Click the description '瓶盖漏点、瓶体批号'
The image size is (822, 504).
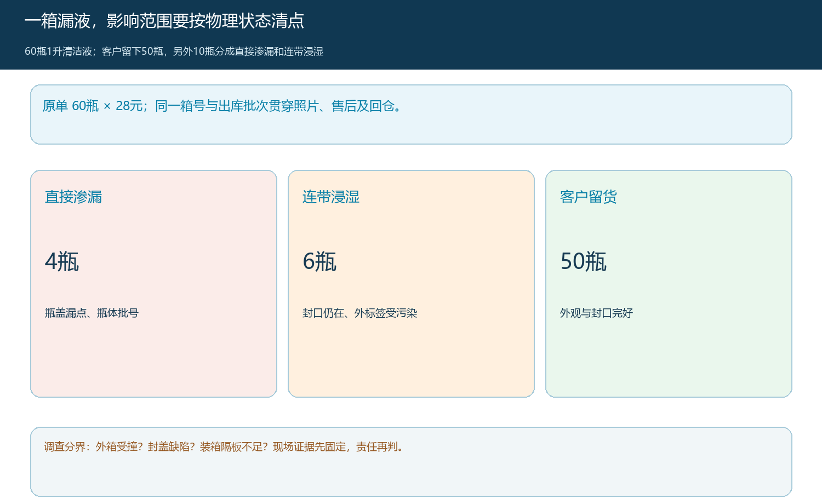pos(92,313)
